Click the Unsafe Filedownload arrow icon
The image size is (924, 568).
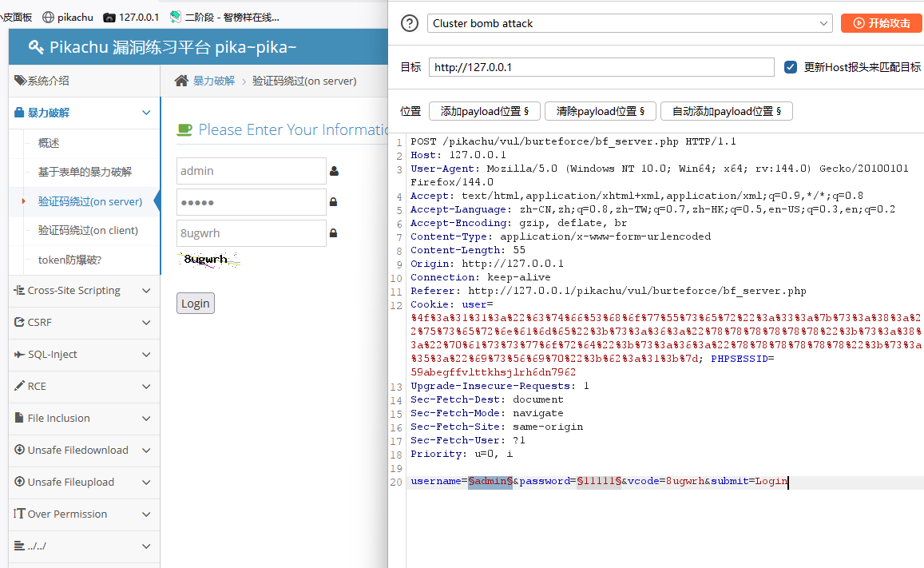19,450
